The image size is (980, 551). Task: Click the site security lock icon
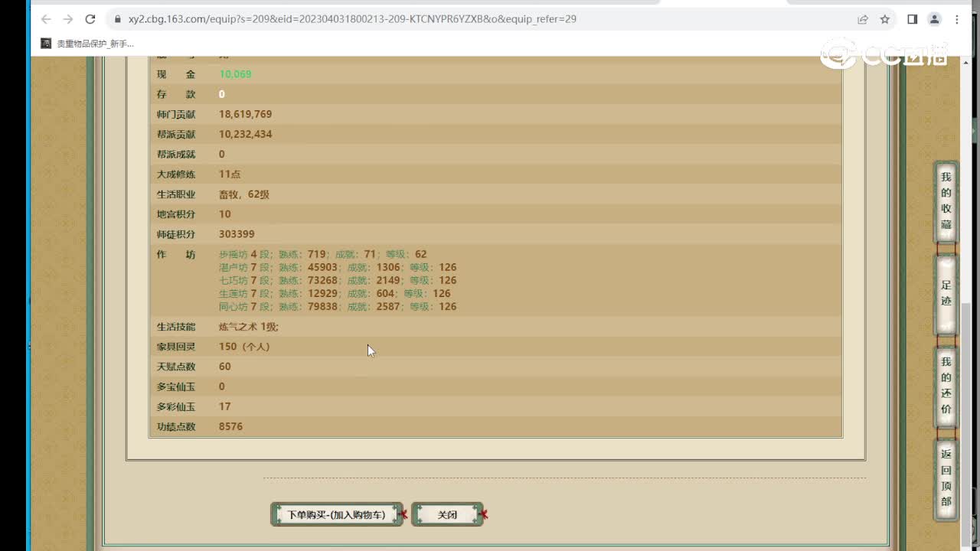point(117,19)
